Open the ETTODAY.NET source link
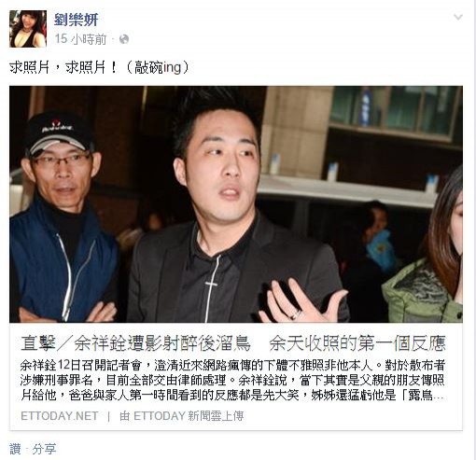 click(60, 416)
